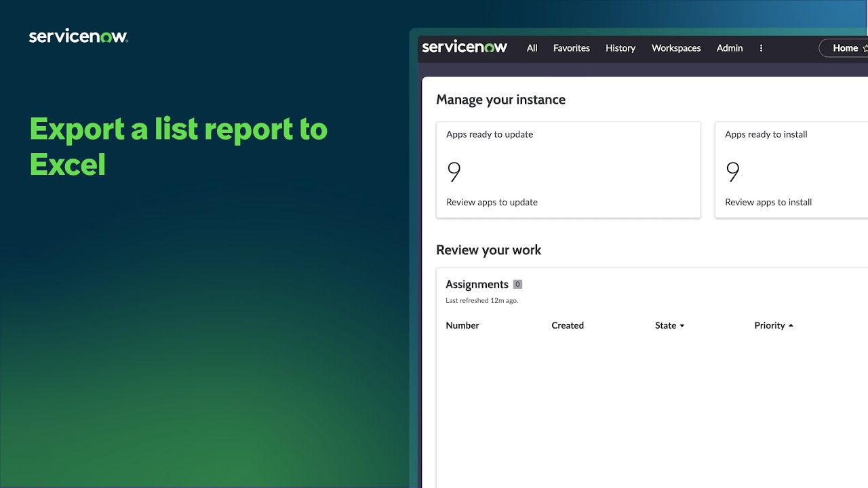The image size is (868, 488).
Task: Sort the list by the Number column
Action: click(x=462, y=325)
